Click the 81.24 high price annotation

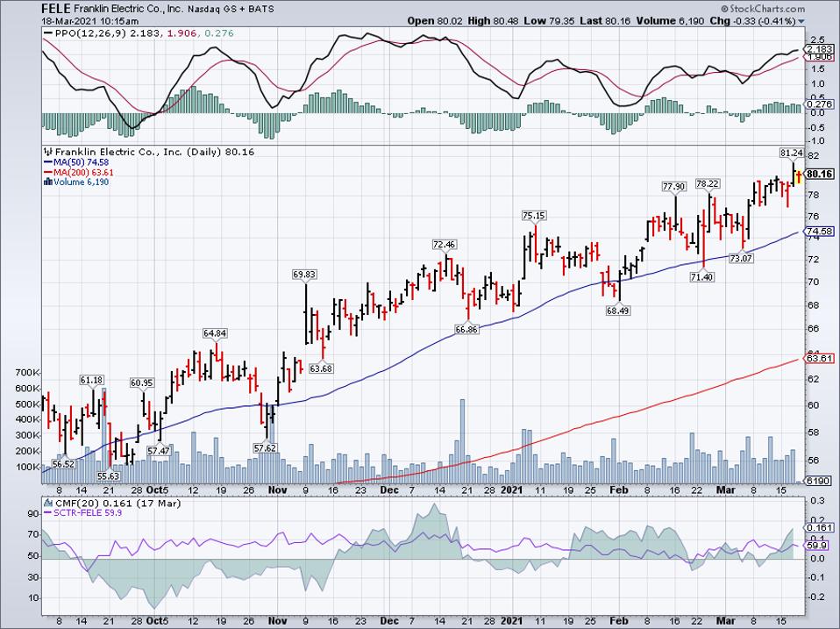[791, 153]
